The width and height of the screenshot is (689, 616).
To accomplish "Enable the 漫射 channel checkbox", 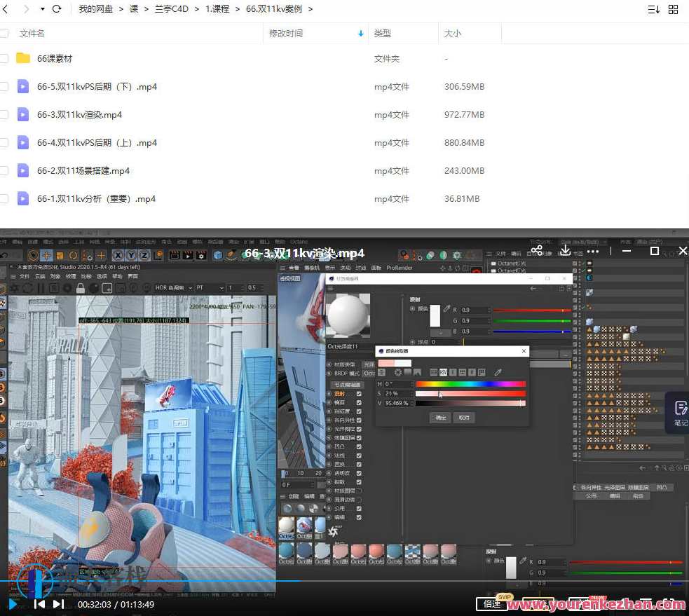I will point(358,393).
